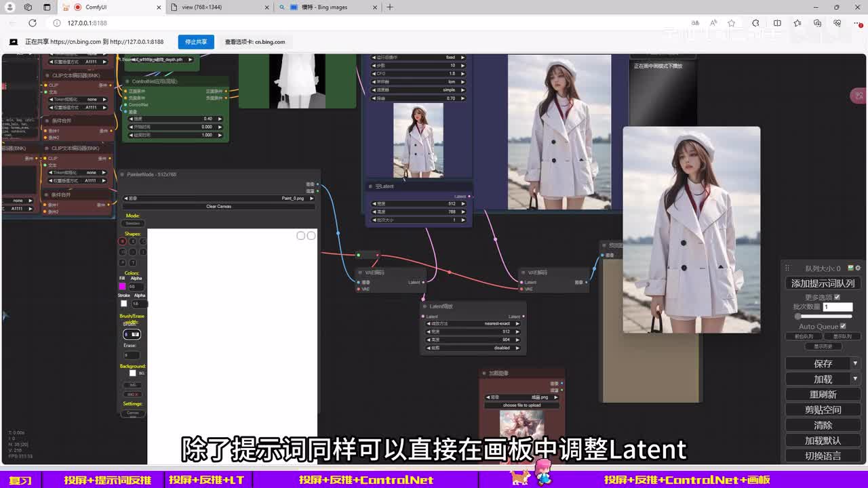This screenshot has width=868, height=488.
Task: Select the T text shape tool
Action: click(133, 262)
